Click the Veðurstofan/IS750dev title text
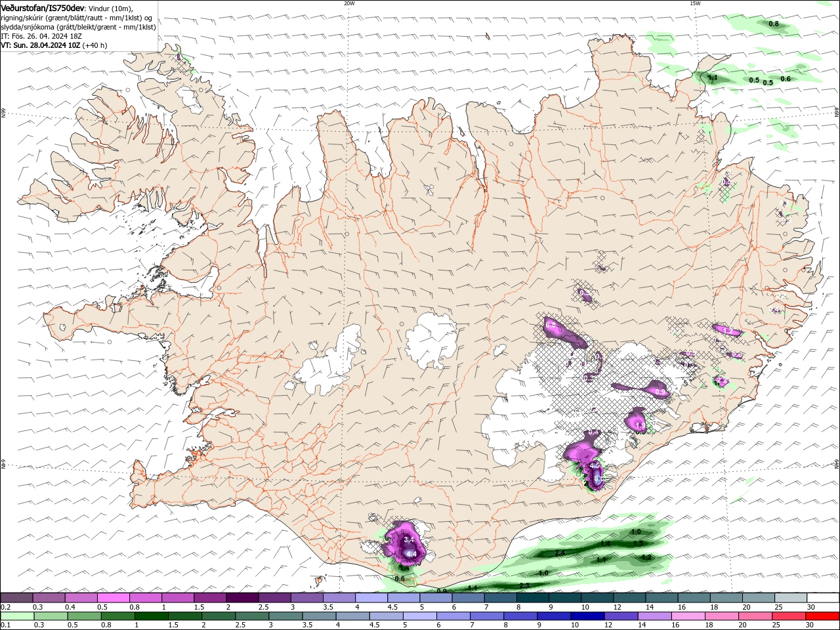 click(x=43, y=7)
